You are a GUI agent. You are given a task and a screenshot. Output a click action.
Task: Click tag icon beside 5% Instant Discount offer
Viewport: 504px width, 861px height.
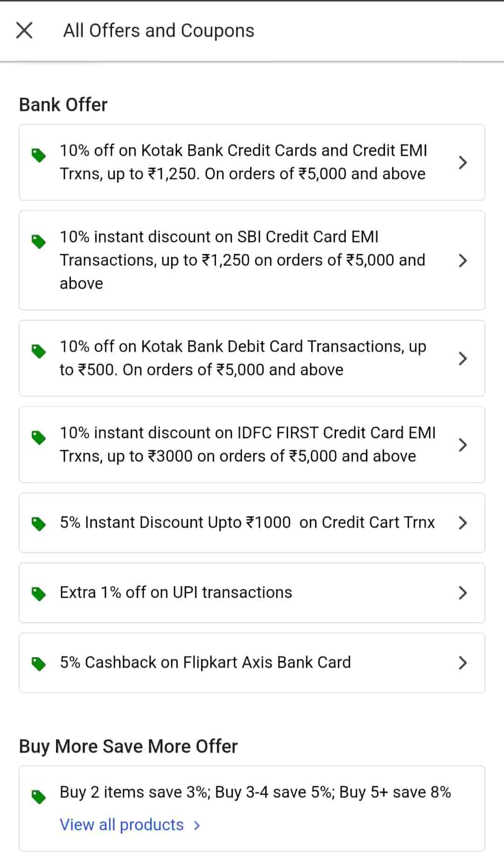pos(38,524)
